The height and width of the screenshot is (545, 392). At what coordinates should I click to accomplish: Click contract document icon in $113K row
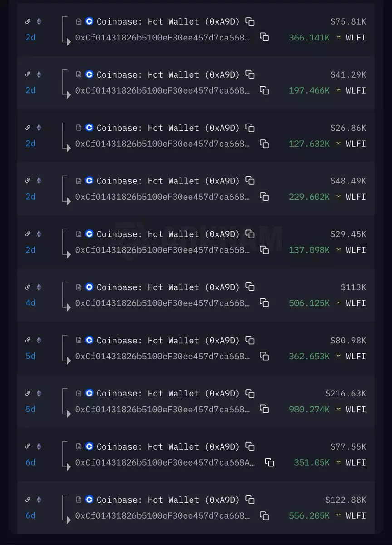point(79,287)
